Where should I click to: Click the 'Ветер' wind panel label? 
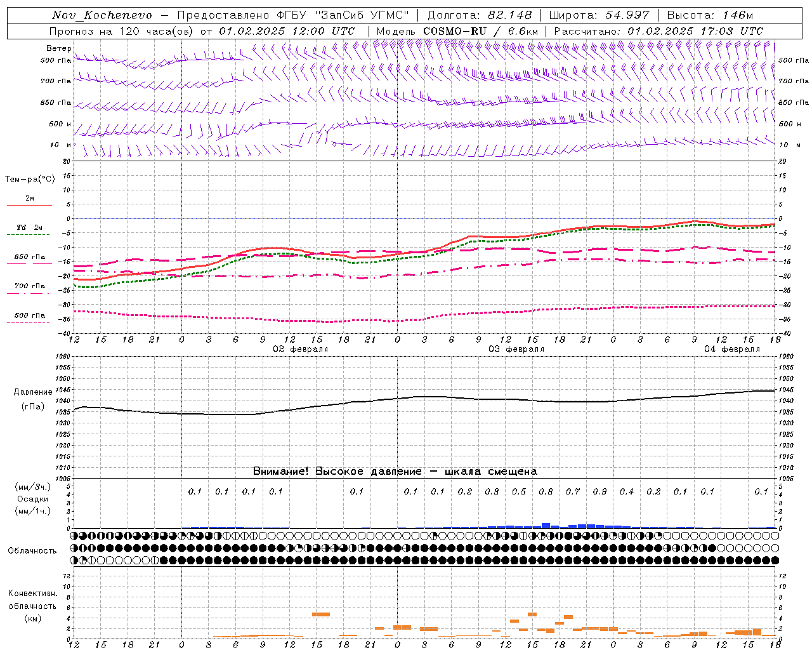point(58,48)
